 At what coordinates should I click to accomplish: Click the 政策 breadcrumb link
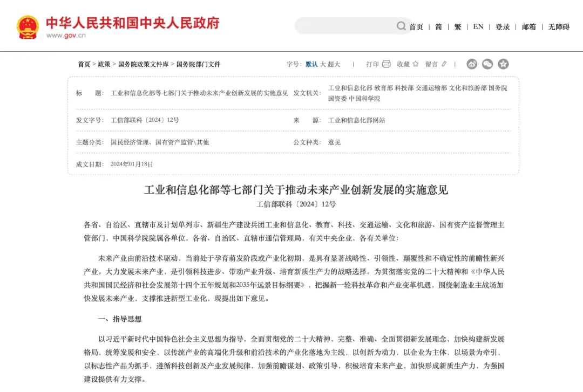click(x=104, y=64)
